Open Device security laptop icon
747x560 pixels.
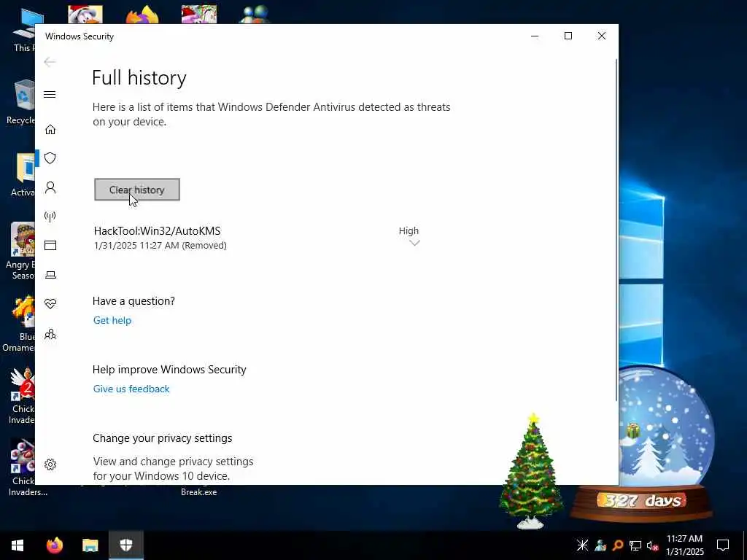[x=50, y=275]
